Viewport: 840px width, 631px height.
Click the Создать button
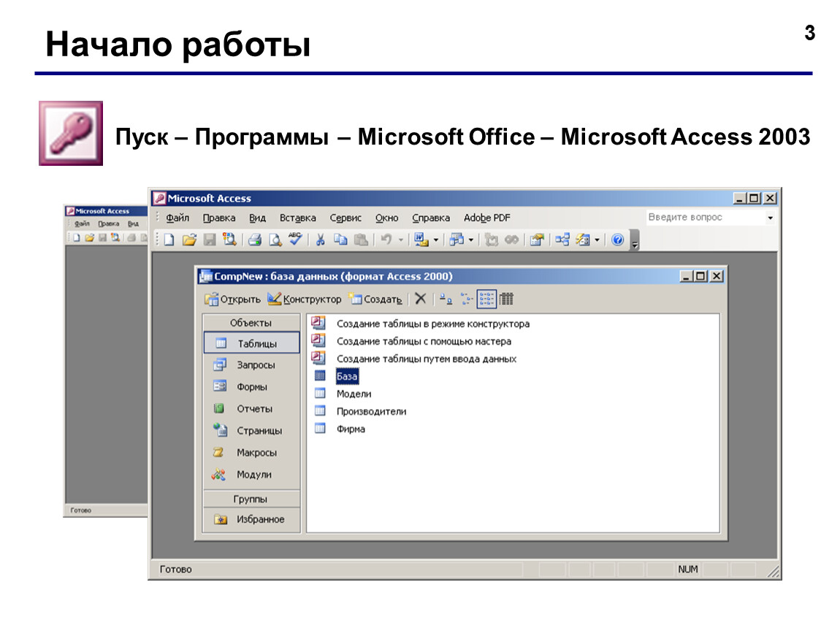(x=375, y=299)
